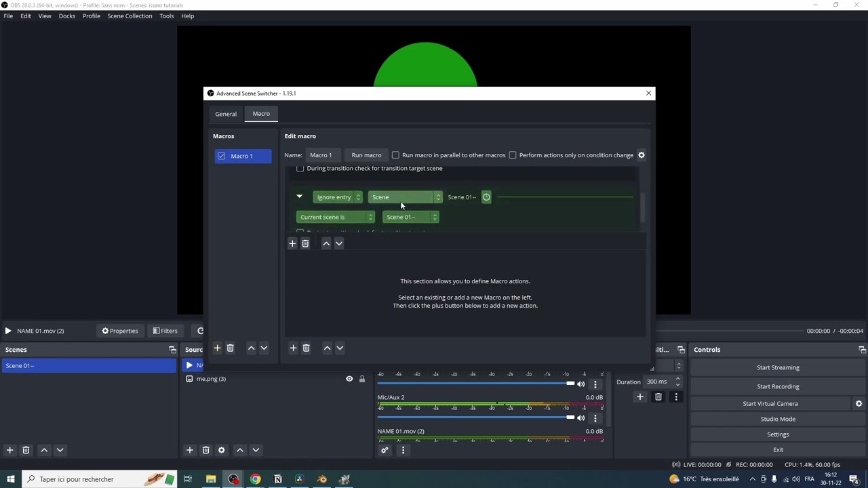
Task: Open source Filters button
Action: (x=165, y=331)
